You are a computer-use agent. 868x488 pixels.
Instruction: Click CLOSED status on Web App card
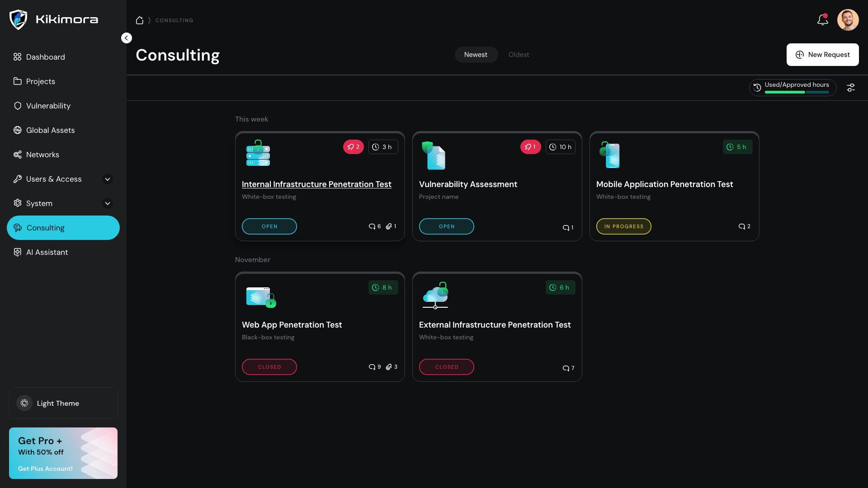pyautogui.click(x=269, y=367)
